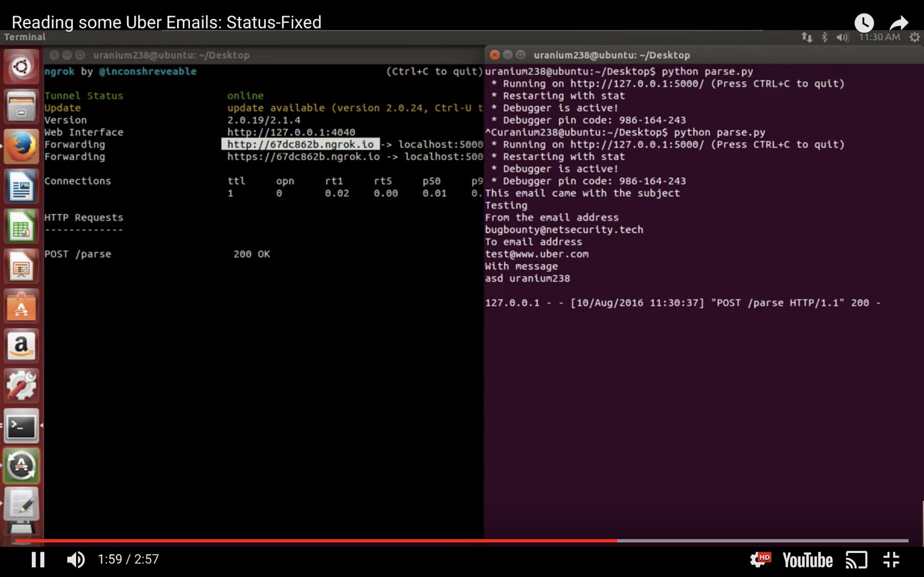Share the video via arrow icon

tap(899, 22)
